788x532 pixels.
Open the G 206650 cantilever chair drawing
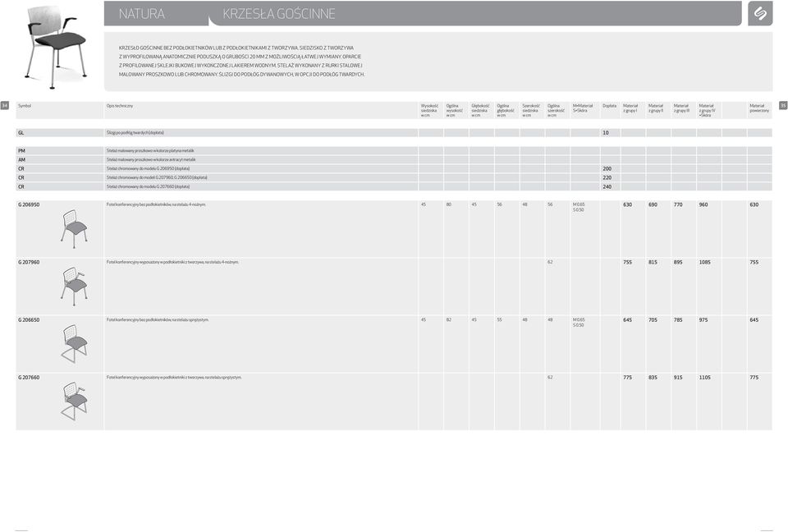tap(75, 343)
